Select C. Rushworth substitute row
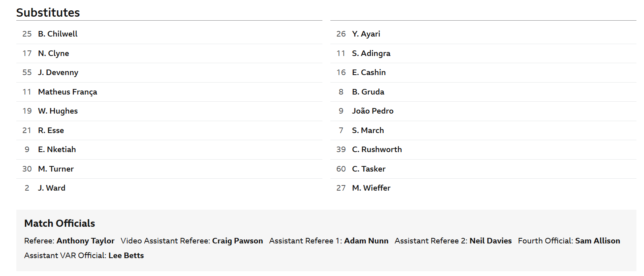Viewport: 644px width, 276px height. [x=483, y=150]
